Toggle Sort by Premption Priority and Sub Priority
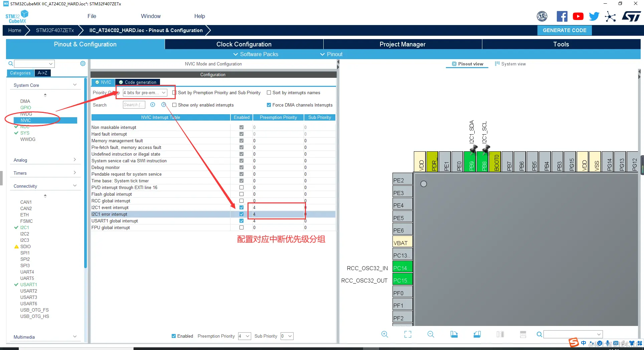The width and height of the screenshot is (644, 350). point(174,93)
